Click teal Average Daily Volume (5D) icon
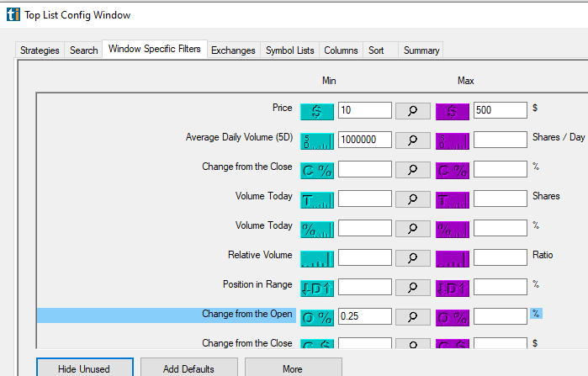588x376 pixels. (x=317, y=141)
